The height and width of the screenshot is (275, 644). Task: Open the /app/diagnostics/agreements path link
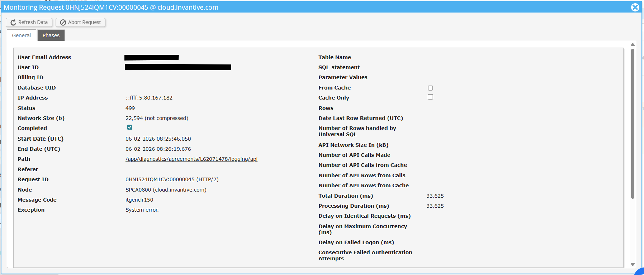point(191,159)
